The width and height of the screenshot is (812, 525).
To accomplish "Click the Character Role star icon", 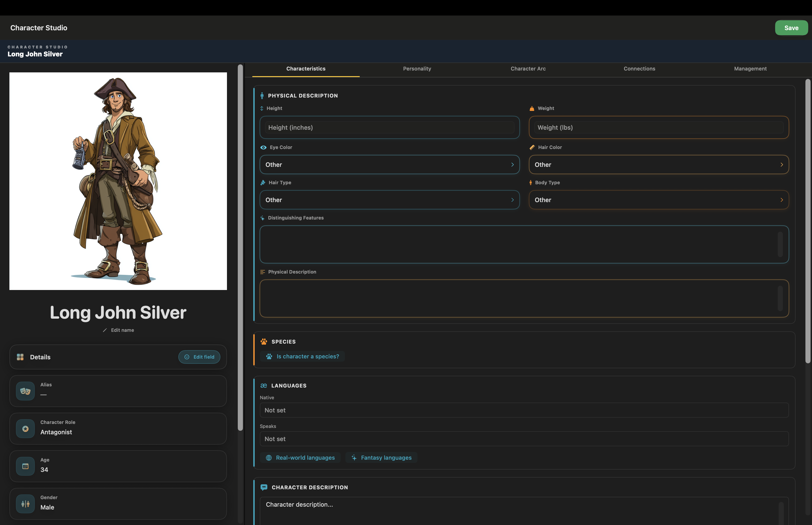I will point(25,429).
